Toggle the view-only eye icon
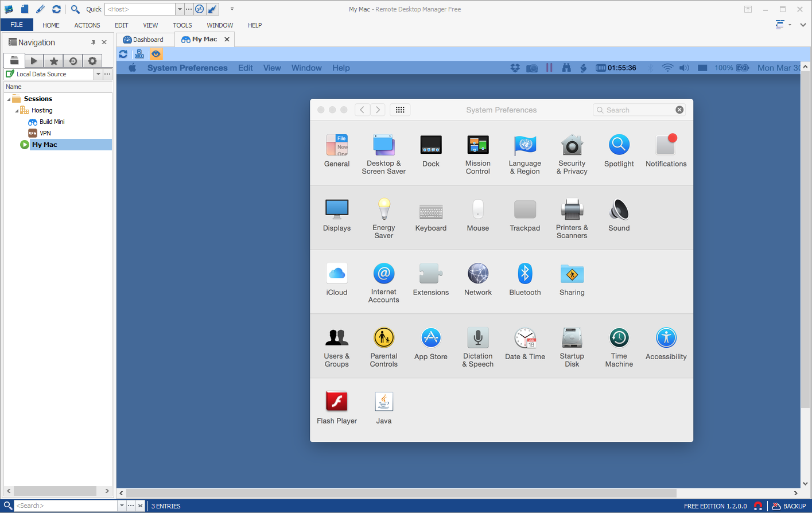 [156, 54]
